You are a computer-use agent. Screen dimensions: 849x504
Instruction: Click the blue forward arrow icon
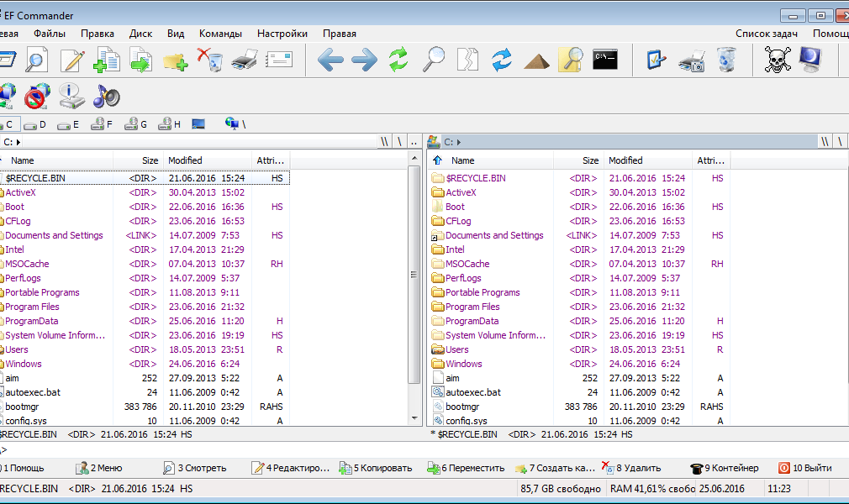click(364, 60)
